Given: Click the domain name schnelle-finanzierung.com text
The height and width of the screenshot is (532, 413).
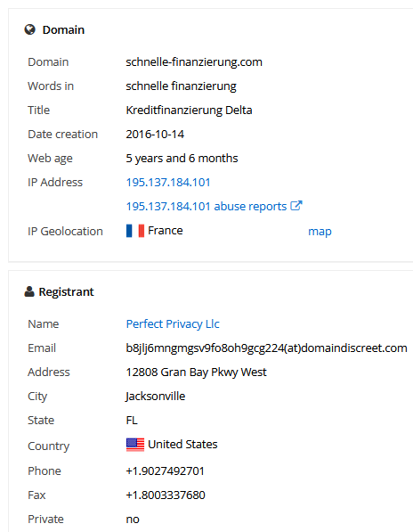Looking at the screenshot, I should 194,62.
